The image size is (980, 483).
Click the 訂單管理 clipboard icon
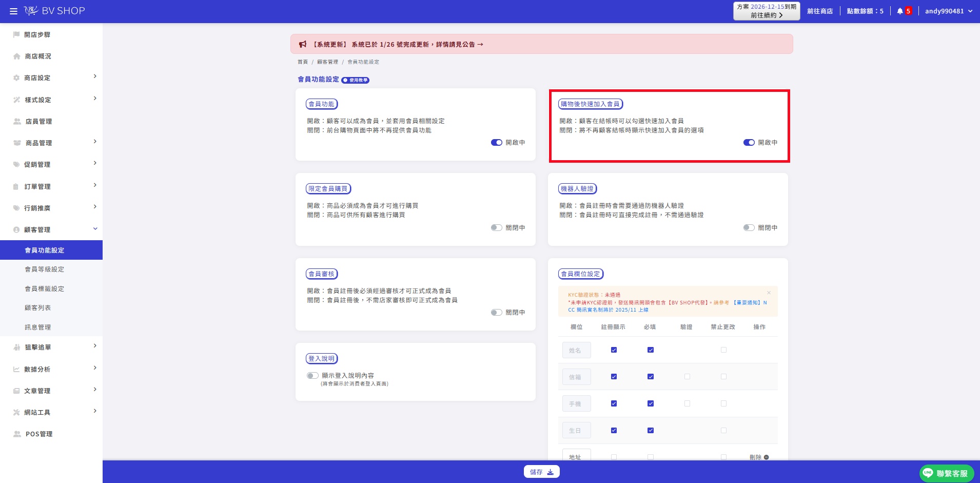[16, 186]
